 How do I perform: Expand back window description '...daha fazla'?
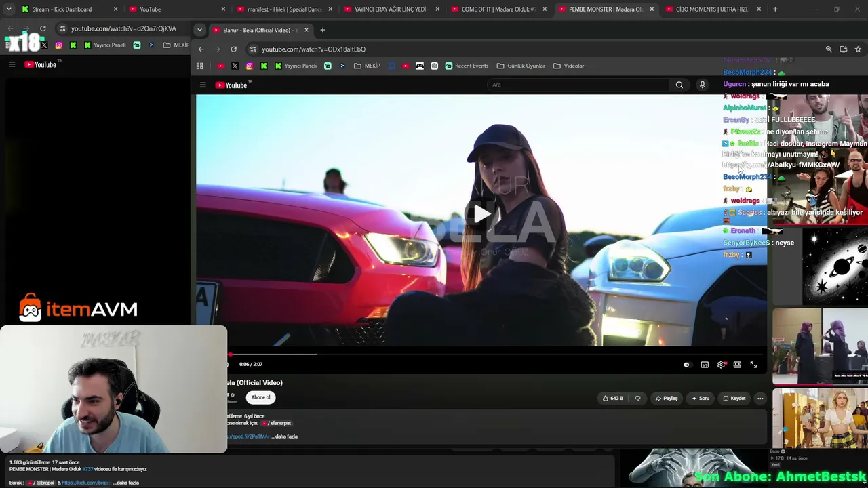click(x=126, y=483)
